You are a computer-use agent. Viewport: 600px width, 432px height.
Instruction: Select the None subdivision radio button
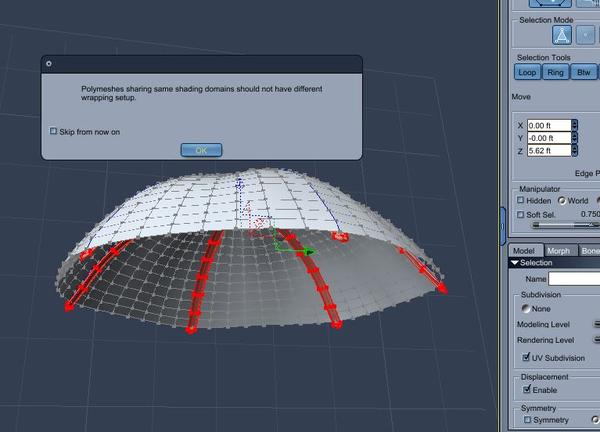pos(526,309)
